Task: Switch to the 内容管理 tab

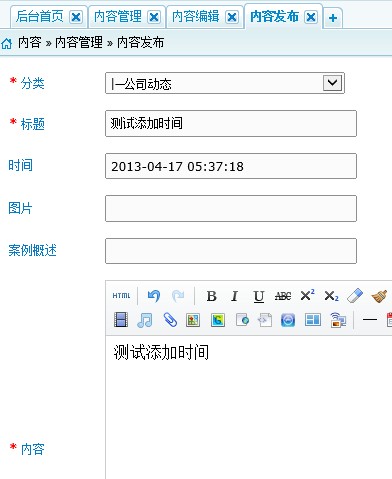Action: [x=118, y=16]
